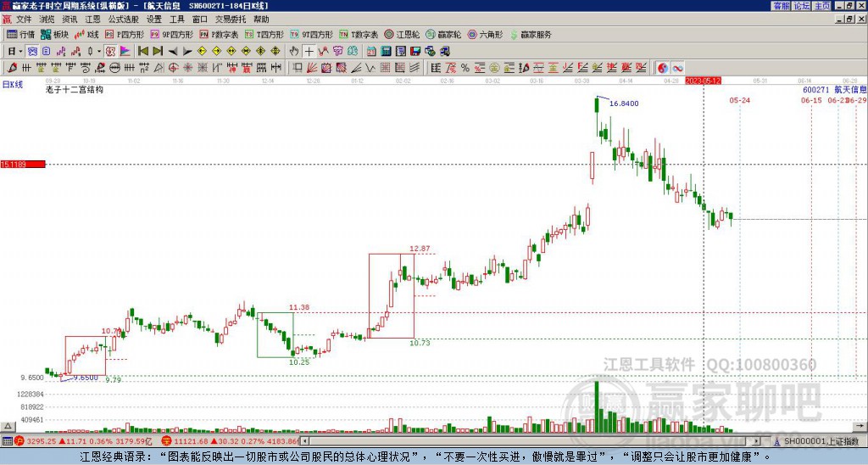Click the red pencil draw icon
Image resolution: width=868 pixels, height=465 pixels.
coord(12,68)
